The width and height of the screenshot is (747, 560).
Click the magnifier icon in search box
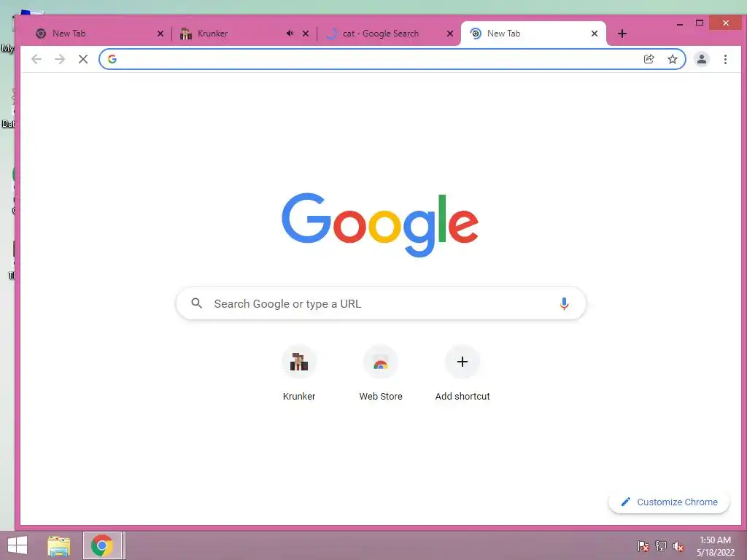[196, 303]
